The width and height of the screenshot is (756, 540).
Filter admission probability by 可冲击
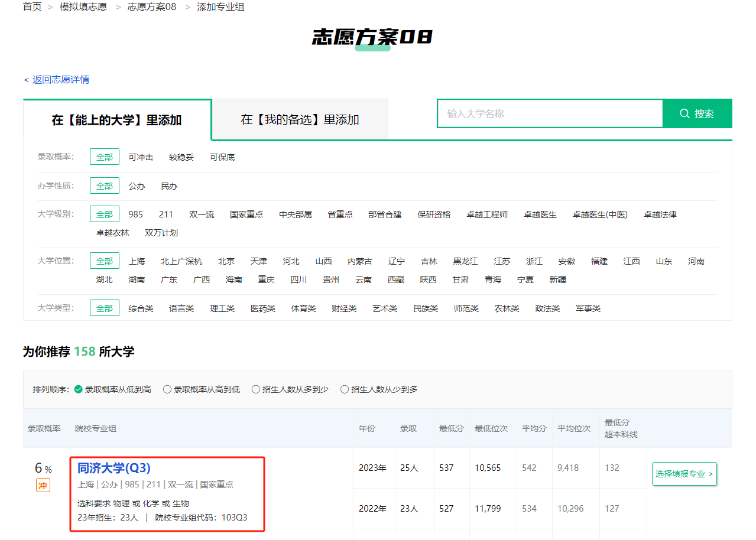(x=141, y=157)
